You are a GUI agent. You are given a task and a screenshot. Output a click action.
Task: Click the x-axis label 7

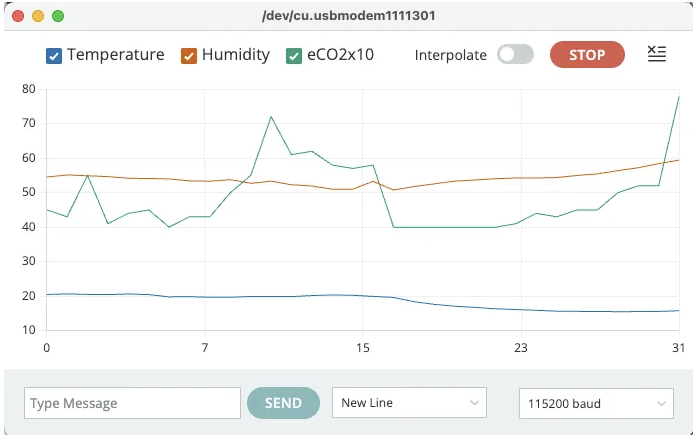(x=204, y=348)
